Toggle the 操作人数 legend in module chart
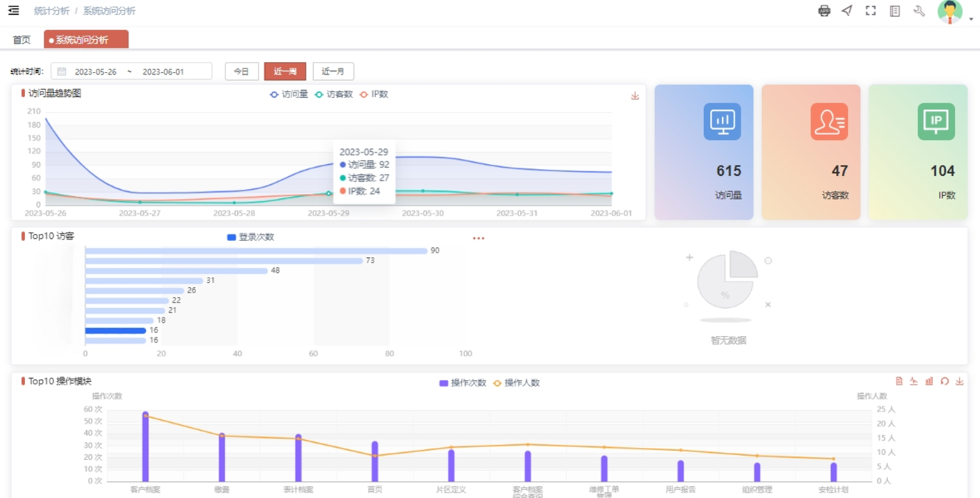This screenshot has height=498, width=980. [516, 383]
